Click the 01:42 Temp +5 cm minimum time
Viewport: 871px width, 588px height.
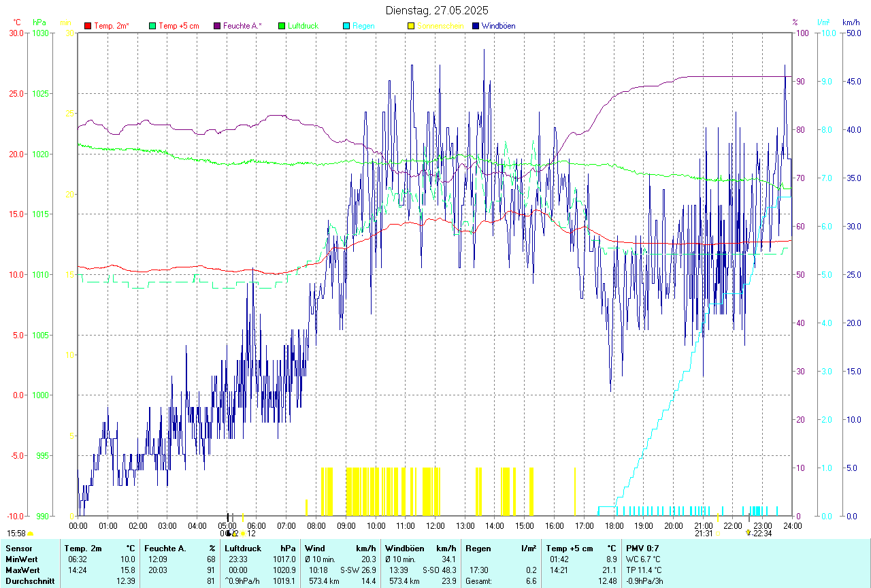point(560,559)
